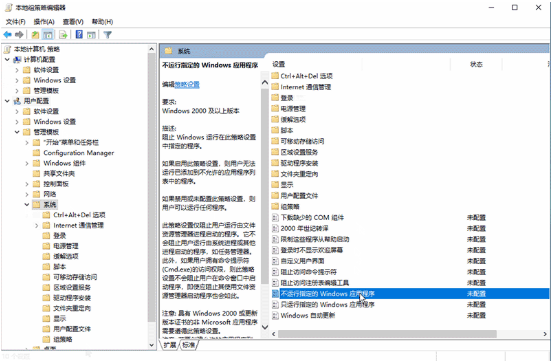Click folder icon of 脚本 in settings list
The image size is (556, 364).
(x=275, y=130)
